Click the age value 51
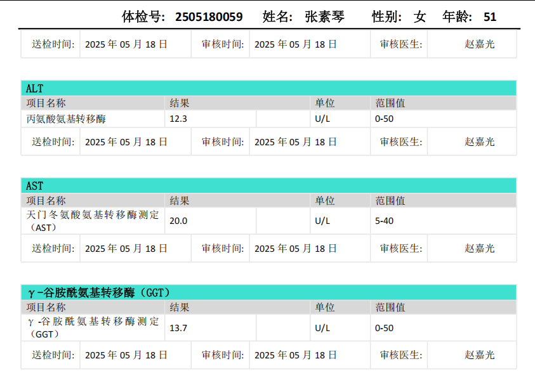 point(489,16)
